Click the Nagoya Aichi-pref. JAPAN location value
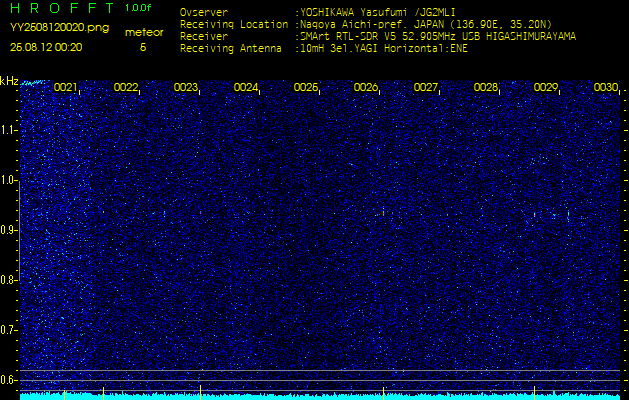Viewport: 629px width, 400px height. (x=424, y=24)
